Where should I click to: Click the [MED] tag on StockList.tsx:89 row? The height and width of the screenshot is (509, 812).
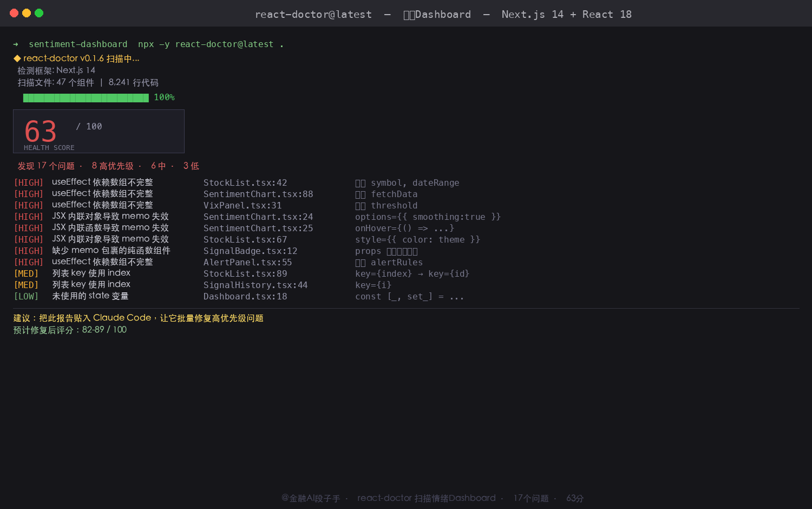click(26, 274)
